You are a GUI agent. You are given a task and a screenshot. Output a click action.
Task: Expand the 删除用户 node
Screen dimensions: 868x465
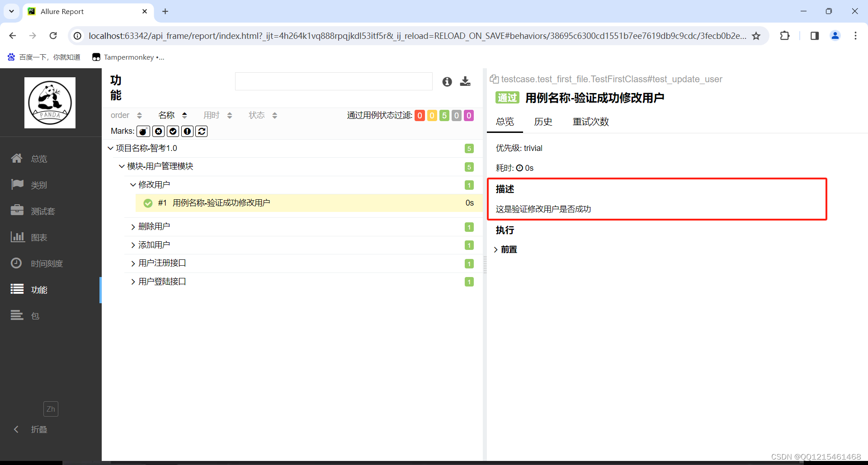pyautogui.click(x=133, y=227)
